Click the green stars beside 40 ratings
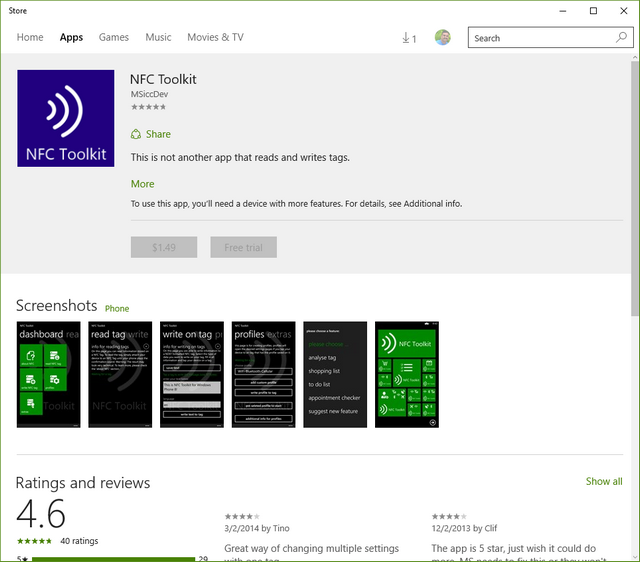This screenshot has height=562, width=640. (34, 541)
